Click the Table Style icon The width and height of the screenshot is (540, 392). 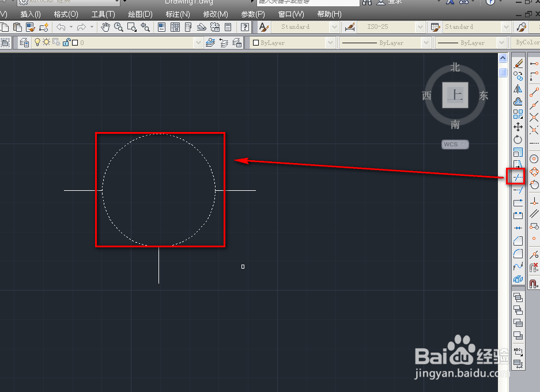pyautogui.click(x=436, y=27)
